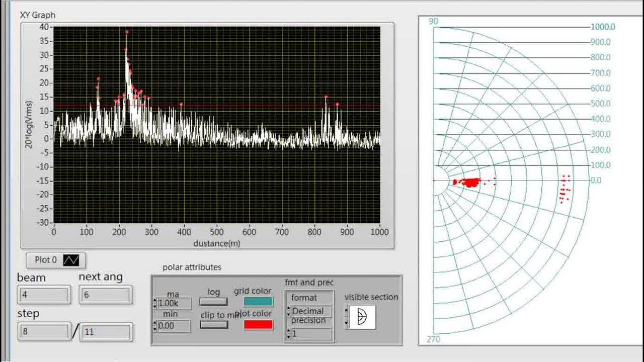The height and width of the screenshot is (362, 644).
Task: Click the min value stepper arrows
Action: pos(155,326)
